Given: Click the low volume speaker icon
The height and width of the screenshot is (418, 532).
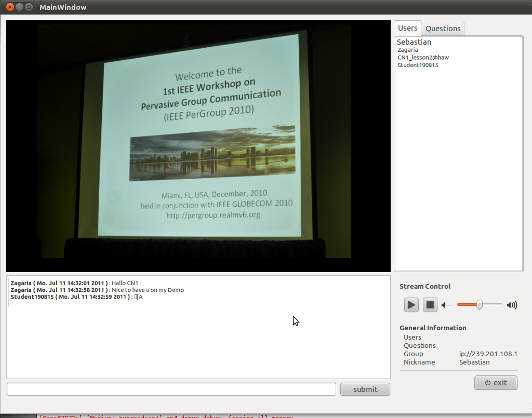Looking at the screenshot, I should click(446, 305).
